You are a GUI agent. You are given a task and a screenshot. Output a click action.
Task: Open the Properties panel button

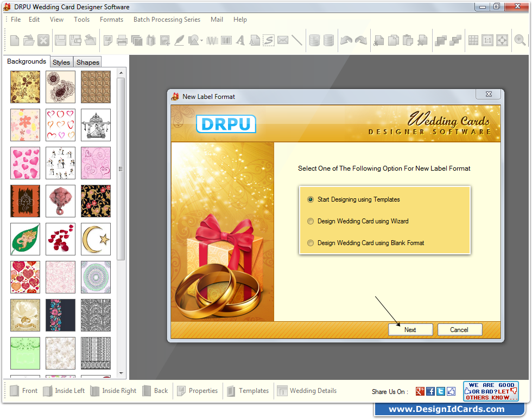[x=198, y=391]
